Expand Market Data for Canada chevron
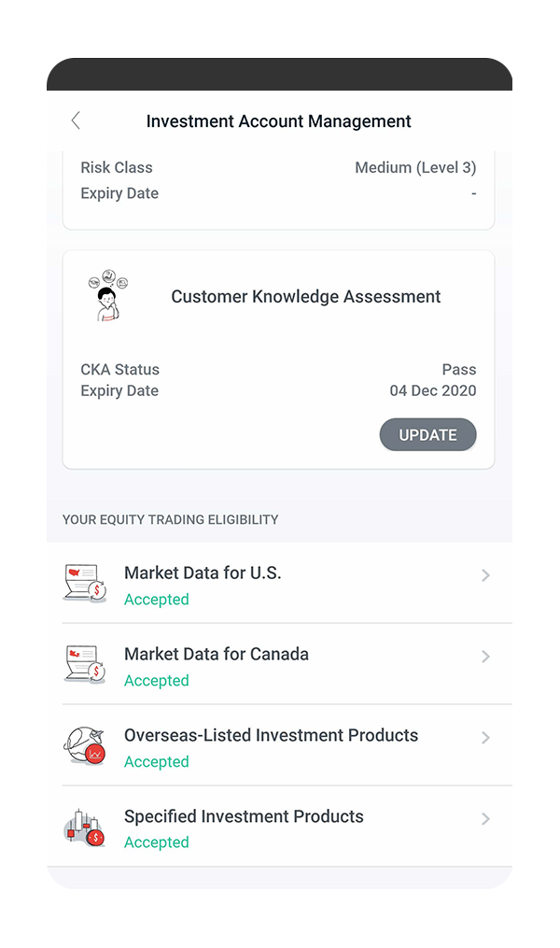 point(485,656)
